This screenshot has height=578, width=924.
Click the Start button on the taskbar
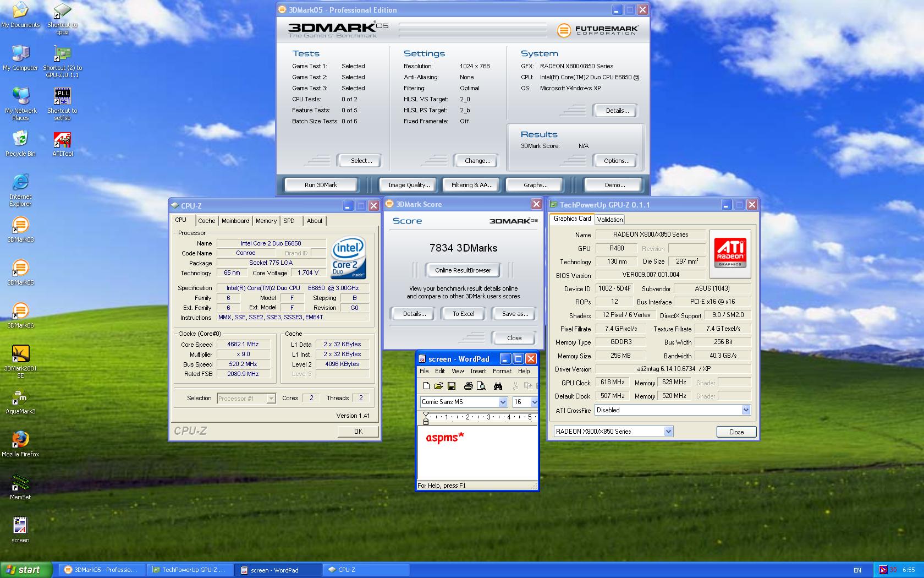pos(26,570)
